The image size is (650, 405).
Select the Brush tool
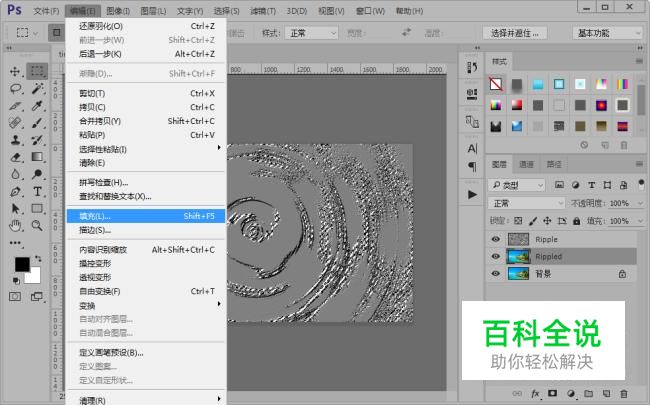pyautogui.click(x=37, y=123)
